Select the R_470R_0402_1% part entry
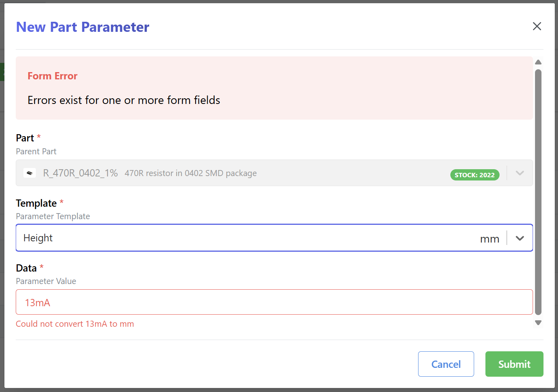The image size is (558, 392). 80,173
